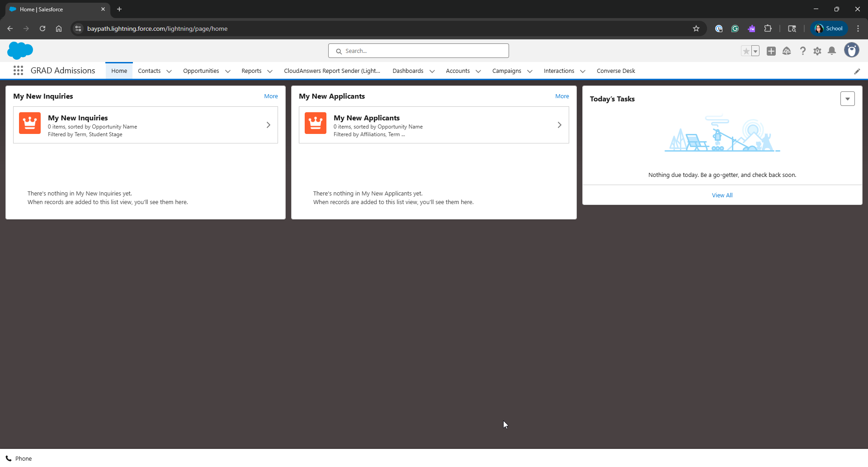Open the App Launcher grid icon
This screenshot has height=467, width=868.
[x=18, y=71]
